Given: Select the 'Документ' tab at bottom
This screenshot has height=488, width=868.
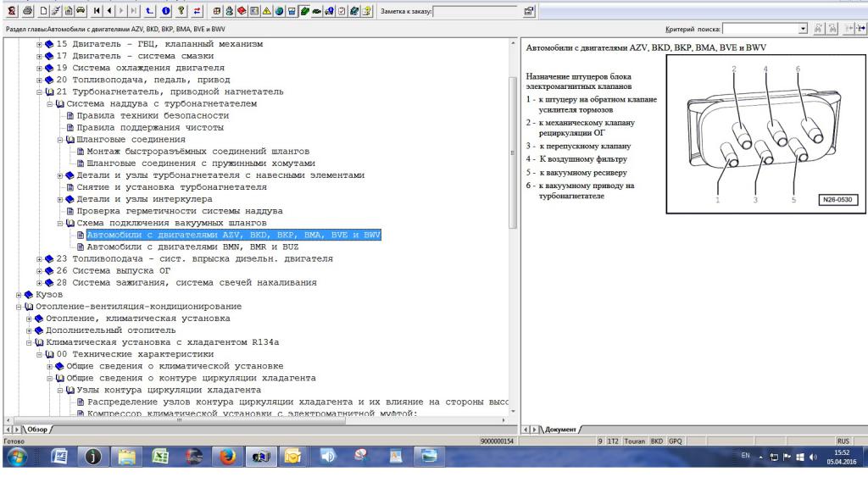Looking at the screenshot, I should click(561, 430).
